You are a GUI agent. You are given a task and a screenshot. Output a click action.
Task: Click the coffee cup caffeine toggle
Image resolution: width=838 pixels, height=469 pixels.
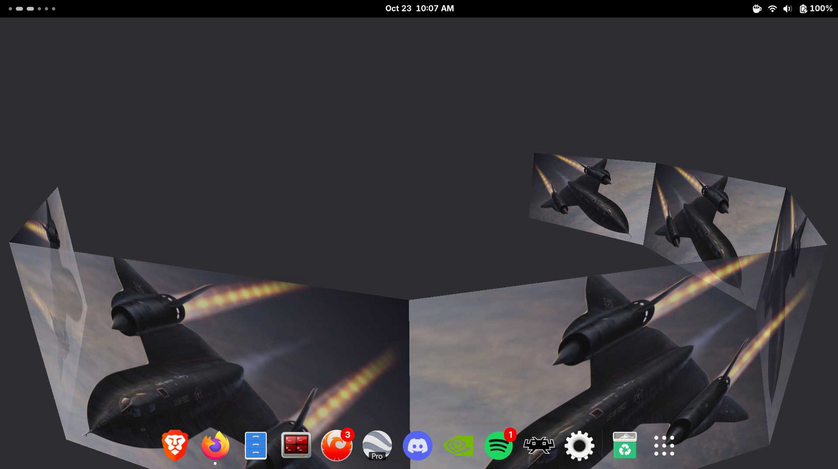pos(757,8)
